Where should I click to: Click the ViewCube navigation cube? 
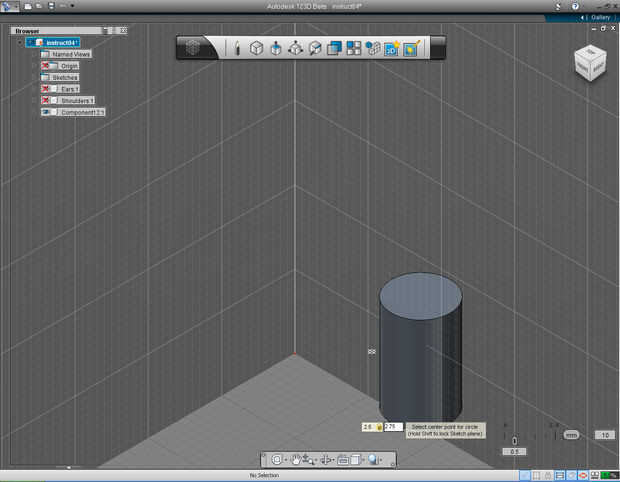(590, 63)
